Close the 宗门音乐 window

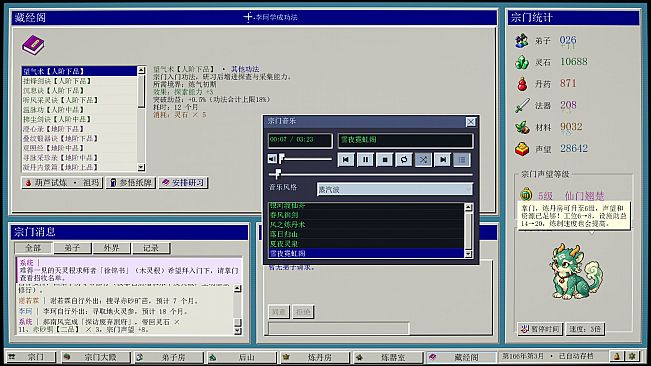[470, 122]
